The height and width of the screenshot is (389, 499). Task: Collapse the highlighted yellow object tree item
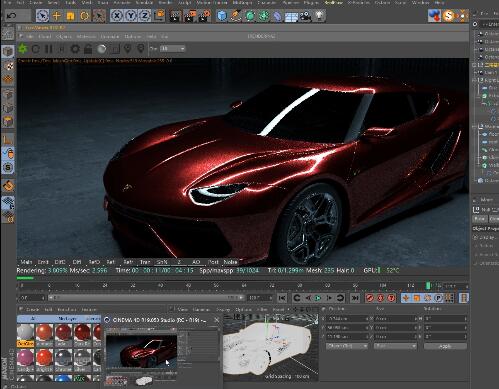point(475,65)
